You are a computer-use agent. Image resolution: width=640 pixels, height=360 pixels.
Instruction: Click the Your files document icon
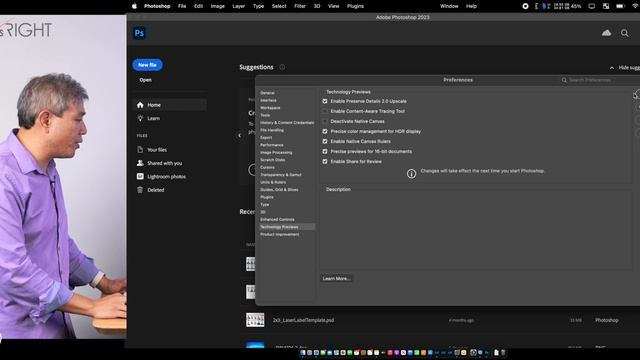point(140,150)
